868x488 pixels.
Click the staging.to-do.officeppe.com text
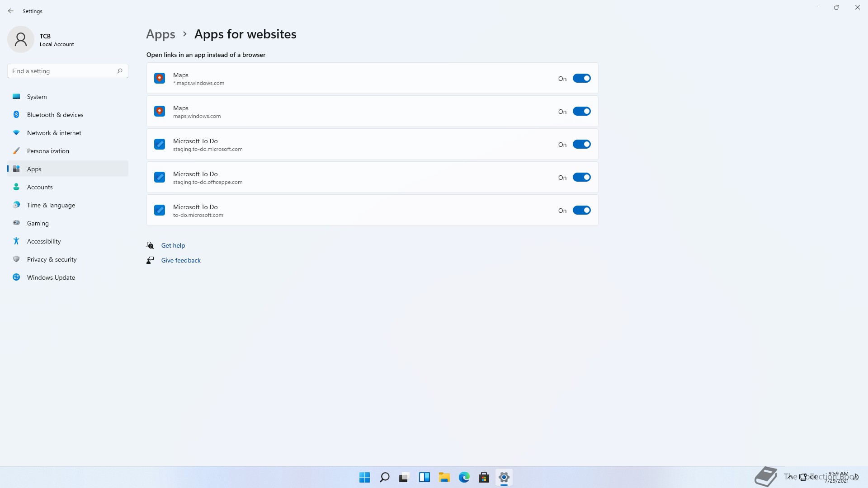coord(208,182)
